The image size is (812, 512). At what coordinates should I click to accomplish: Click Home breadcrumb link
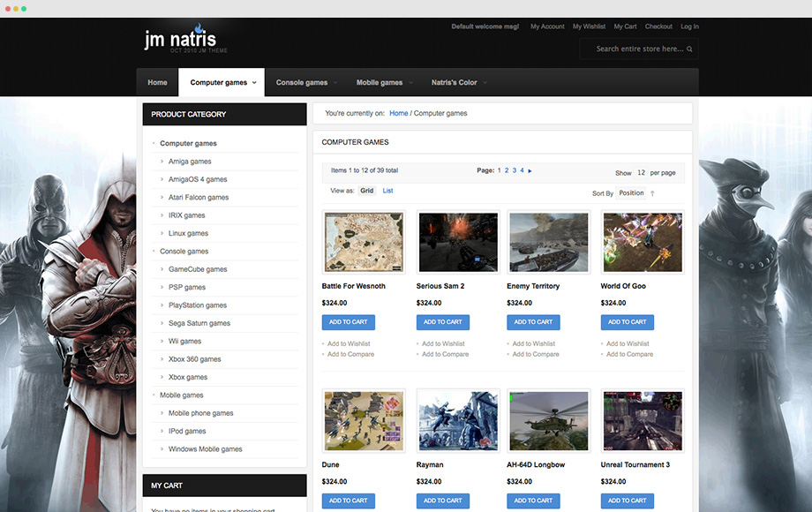[x=399, y=113]
